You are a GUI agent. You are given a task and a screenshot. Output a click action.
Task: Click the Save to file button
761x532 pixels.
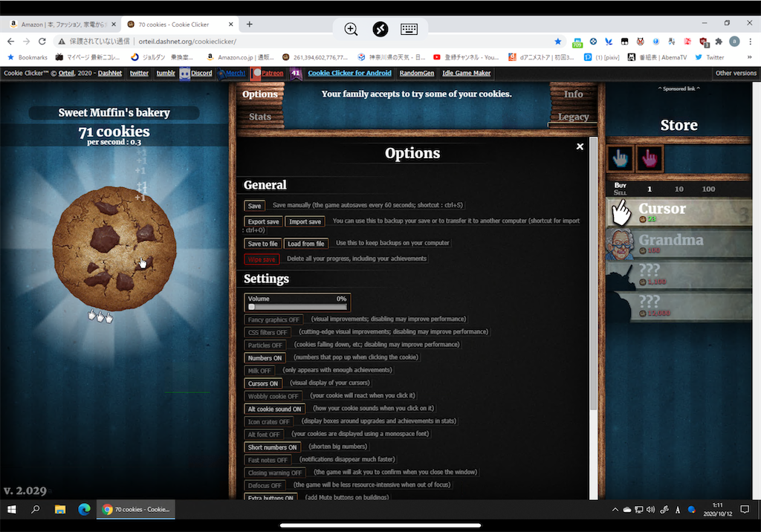click(x=262, y=244)
